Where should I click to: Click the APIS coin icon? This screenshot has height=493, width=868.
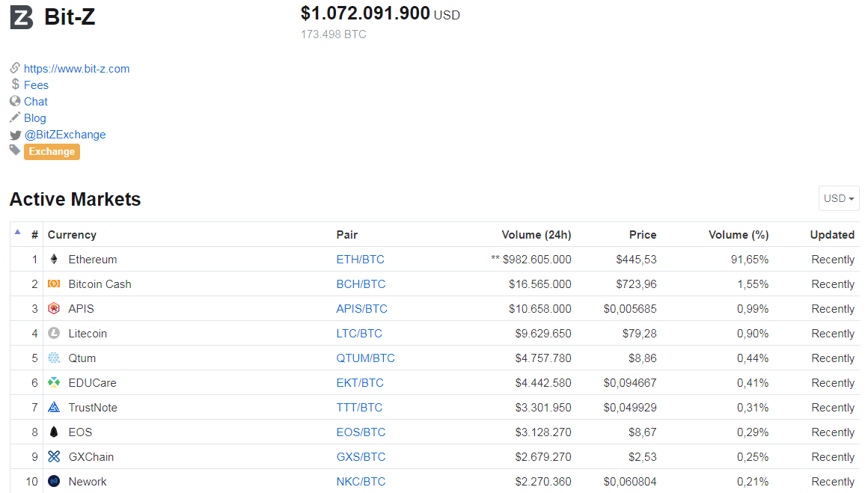point(54,308)
